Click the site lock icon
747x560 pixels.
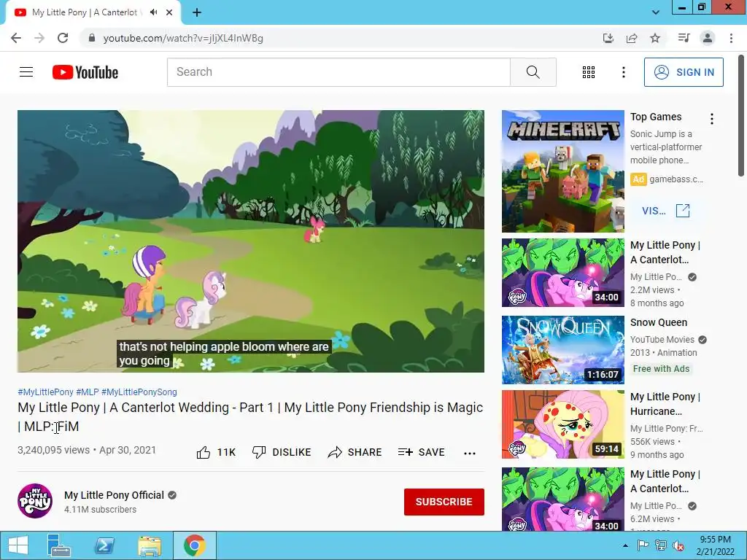[x=91, y=38]
